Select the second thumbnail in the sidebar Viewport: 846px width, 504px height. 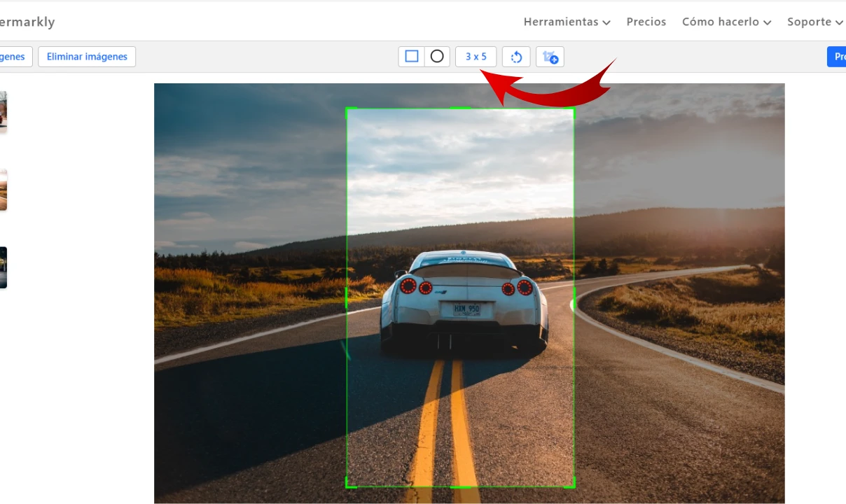coord(3,190)
